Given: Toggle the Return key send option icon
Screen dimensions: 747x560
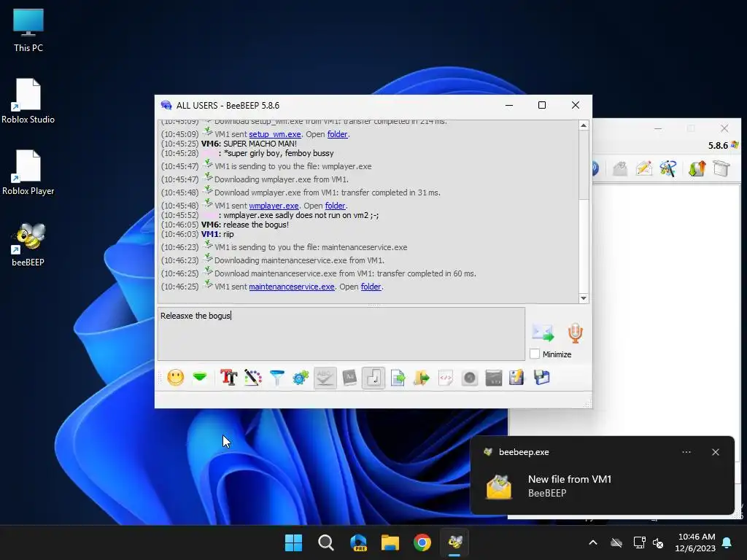Looking at the screenshot, I should click(x=373, y=378).
